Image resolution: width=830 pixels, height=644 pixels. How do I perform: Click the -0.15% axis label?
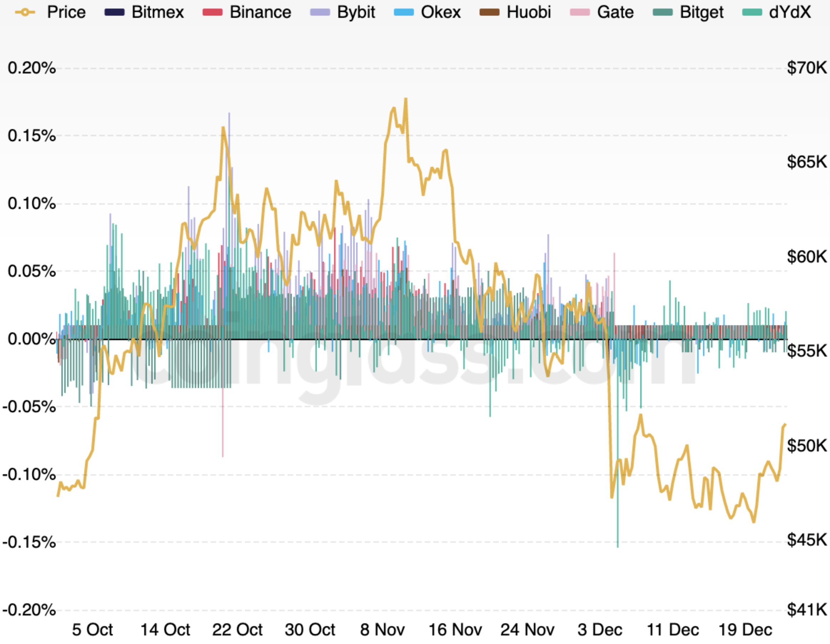[29, 542]
